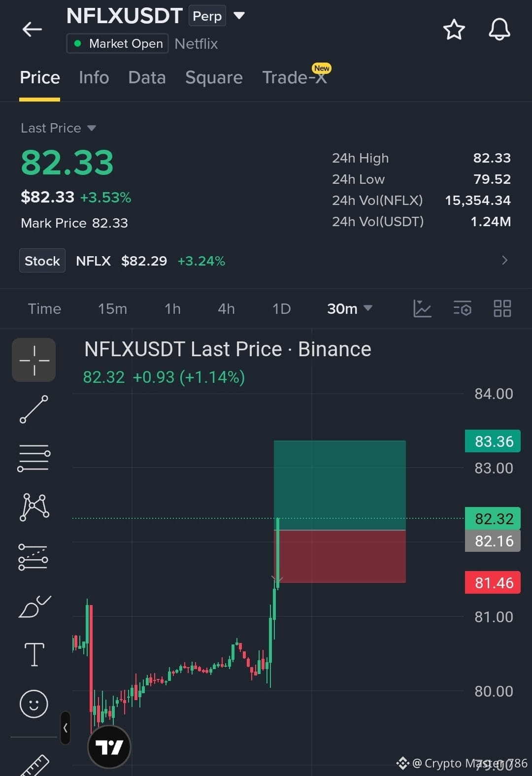Select the trend line drawing tool
The image size is (532, 776).
pos(34,409)
